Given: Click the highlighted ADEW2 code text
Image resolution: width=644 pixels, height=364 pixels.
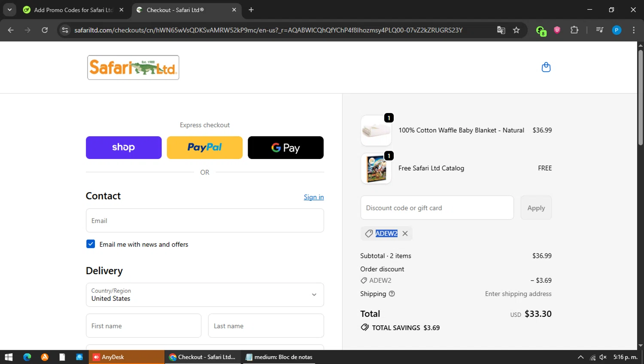Looking at the screenshot, I should point(386,233).
